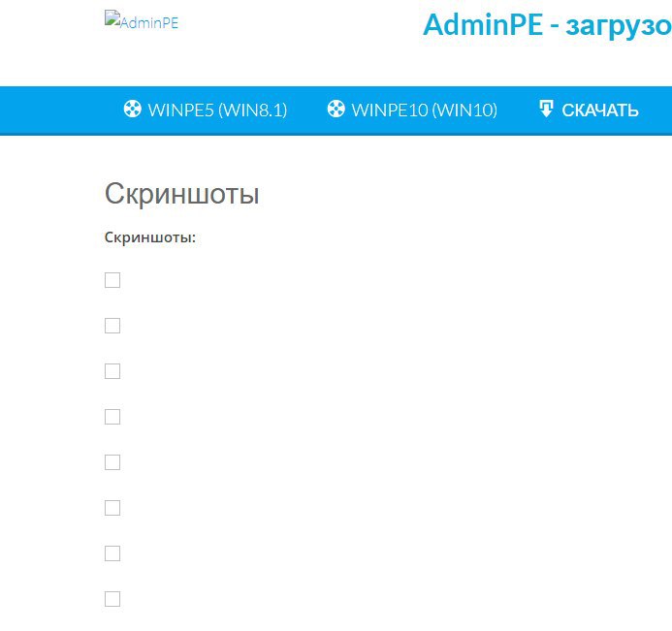672x631 pixels.
Task: Click the AdminPE logo image
Action: pyautogui.click(x=142, y=19)
